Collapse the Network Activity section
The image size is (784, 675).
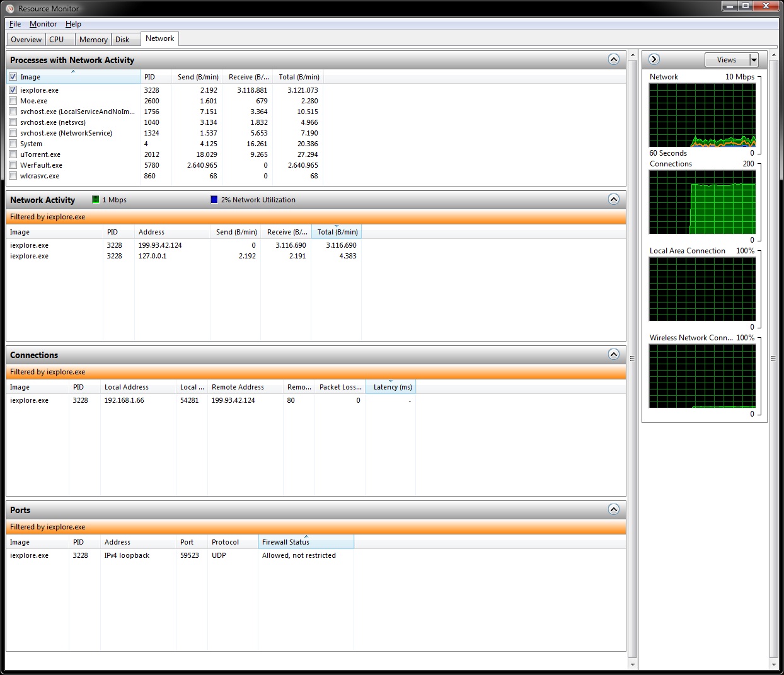[x=614, y=199]
